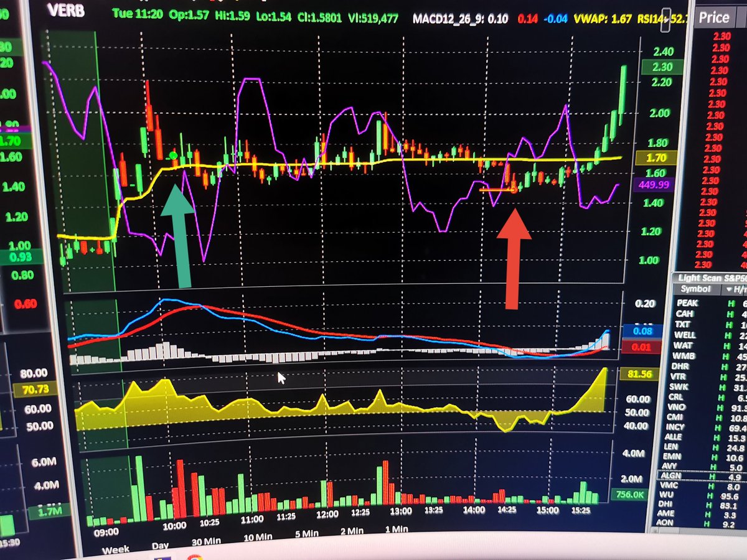Click the Price column header
Viewport: 747px width, 560px height.
tap(713, 17)
